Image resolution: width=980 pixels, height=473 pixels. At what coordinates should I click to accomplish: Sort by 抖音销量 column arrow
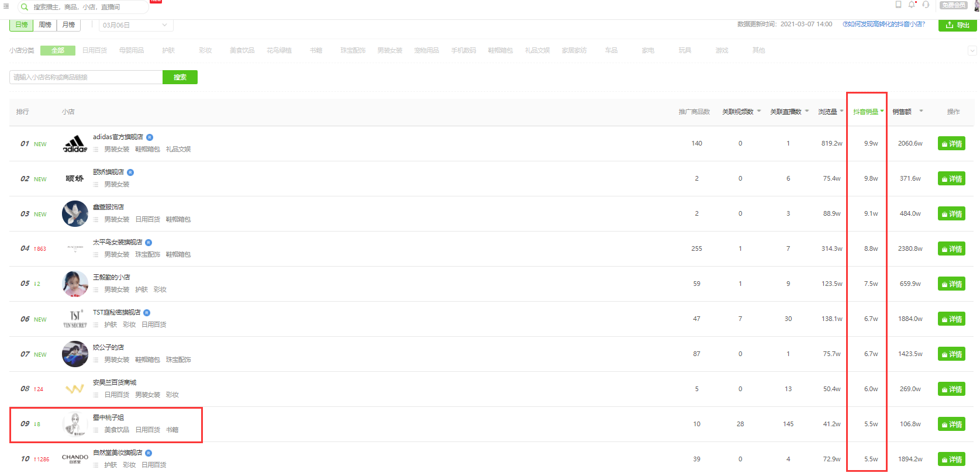pos(882,111)
